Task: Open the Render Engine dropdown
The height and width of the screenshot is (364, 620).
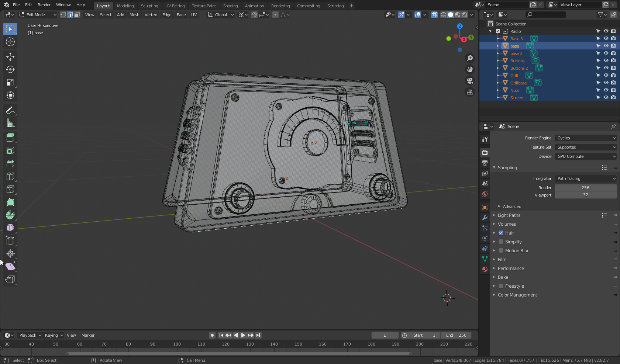Action: tap(586, 138)
